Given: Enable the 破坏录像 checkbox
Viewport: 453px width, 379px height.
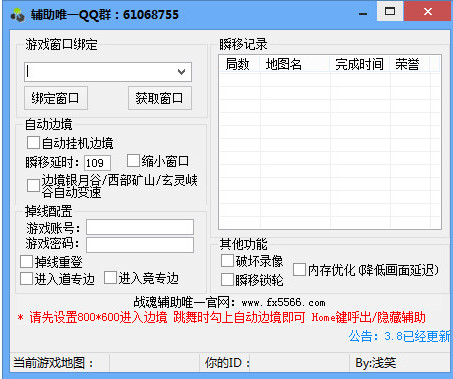Looking at the screenshot, I should pyautogui.click(x=227, y=261).
